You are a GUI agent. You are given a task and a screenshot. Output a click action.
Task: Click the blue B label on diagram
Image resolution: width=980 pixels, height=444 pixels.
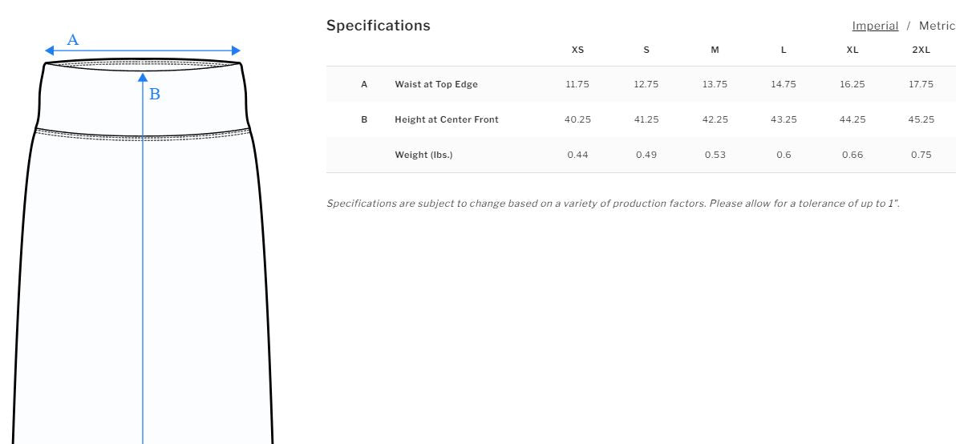coord(155,95)
